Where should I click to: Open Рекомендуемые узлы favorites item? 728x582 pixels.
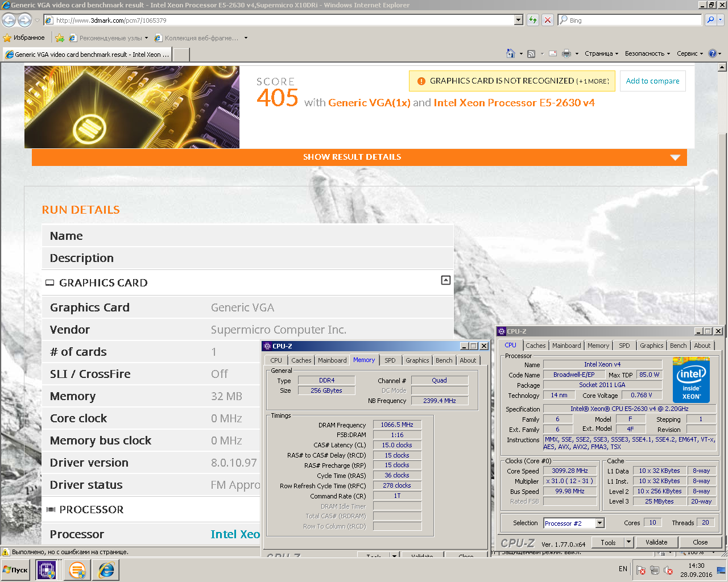[107, 38]
